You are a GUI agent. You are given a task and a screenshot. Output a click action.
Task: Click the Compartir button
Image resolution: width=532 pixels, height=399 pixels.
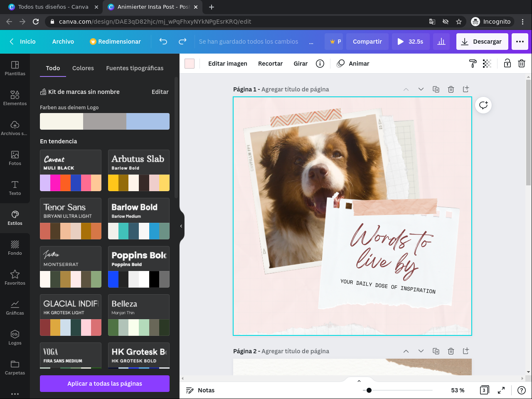click(367, 42)
